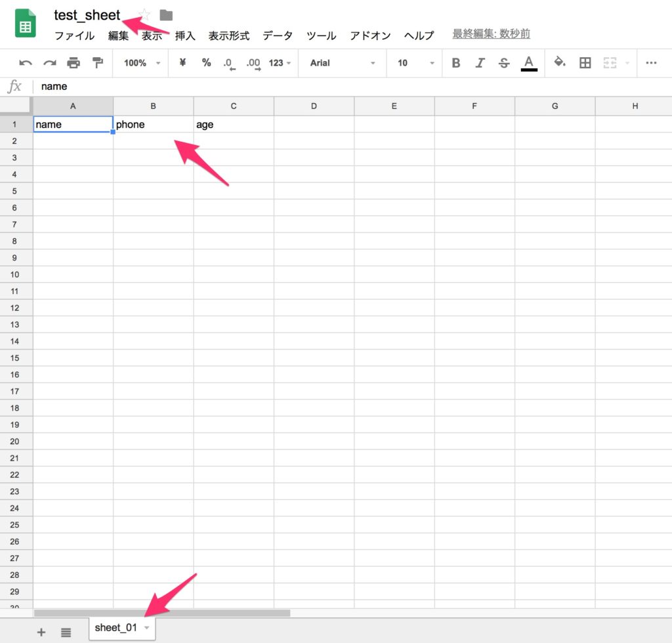
Task: Star the test_sheet document
Action: tap(145, 15)
